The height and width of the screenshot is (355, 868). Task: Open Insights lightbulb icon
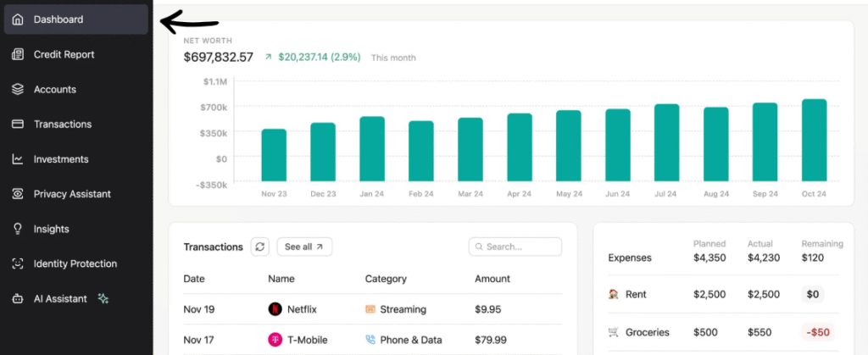[18, 229]
